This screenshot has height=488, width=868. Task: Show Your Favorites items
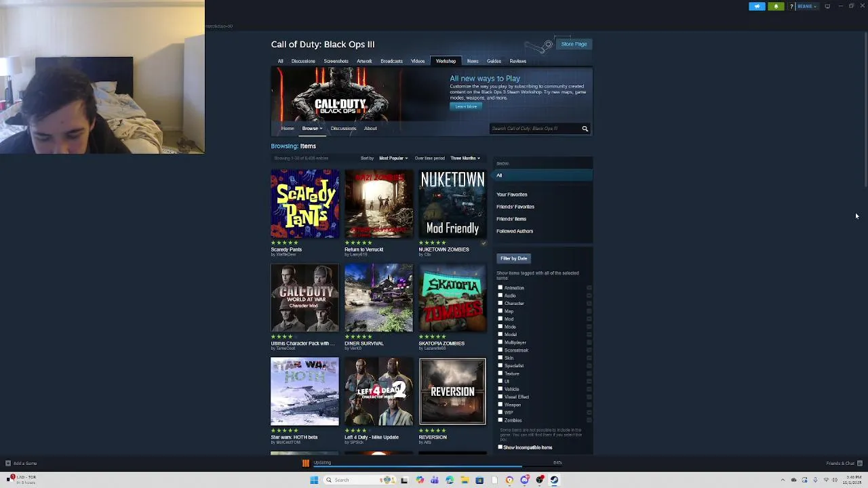512,195
